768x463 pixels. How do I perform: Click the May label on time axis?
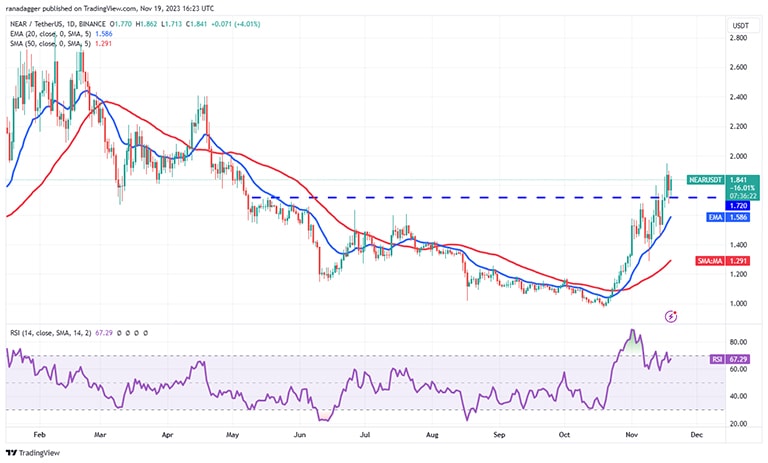click(232, 435)
